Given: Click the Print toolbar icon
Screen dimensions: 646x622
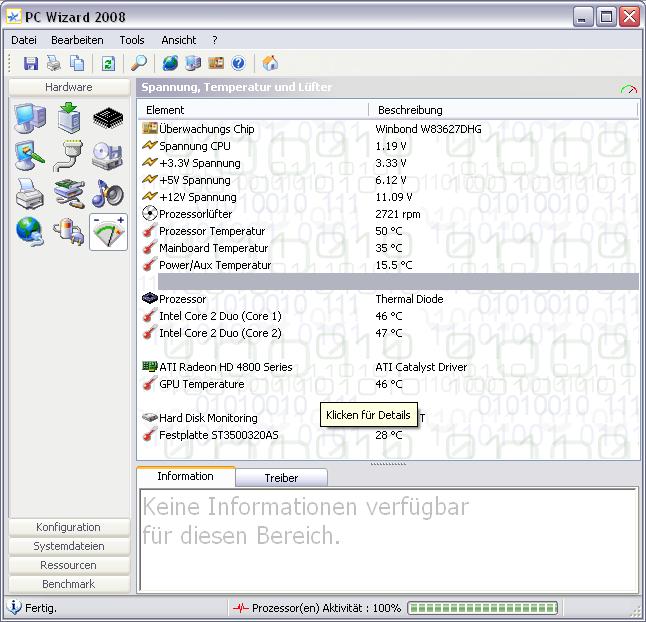Looking at the screenshot, I should coord(54,63).
